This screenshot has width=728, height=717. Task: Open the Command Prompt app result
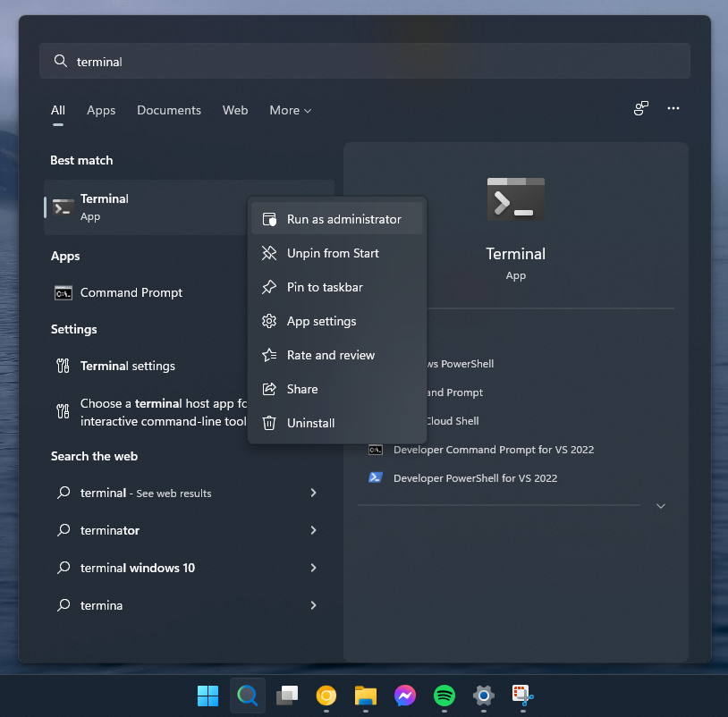(131, 292)
